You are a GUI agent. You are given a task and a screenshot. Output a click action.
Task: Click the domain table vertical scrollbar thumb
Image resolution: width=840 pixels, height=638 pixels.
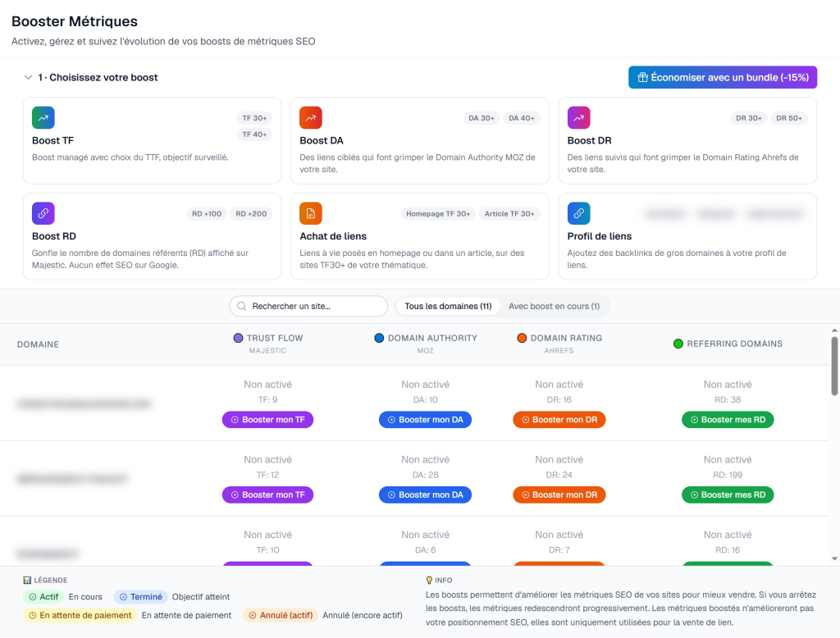click(834, 366)
